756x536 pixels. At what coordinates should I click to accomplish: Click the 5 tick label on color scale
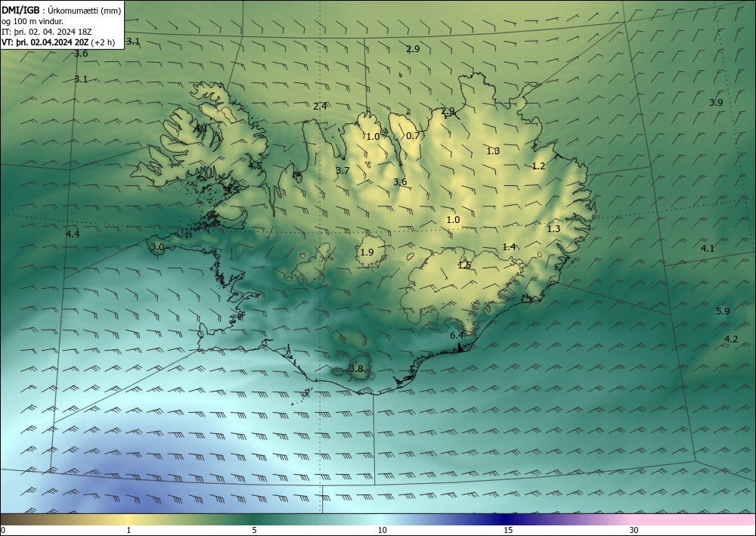(254, 530)
